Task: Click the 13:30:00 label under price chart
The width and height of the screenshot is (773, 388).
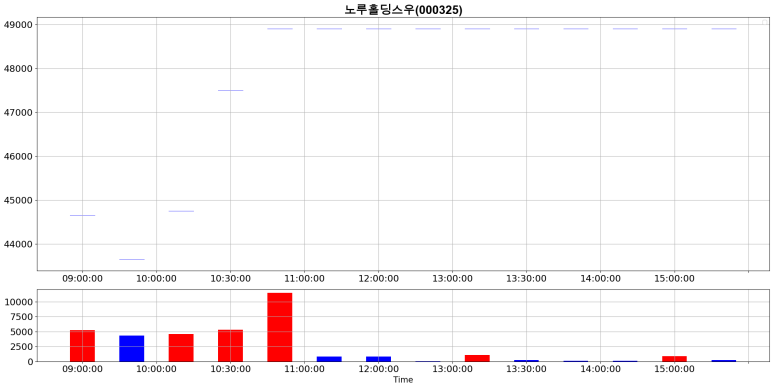Action: 526,279
